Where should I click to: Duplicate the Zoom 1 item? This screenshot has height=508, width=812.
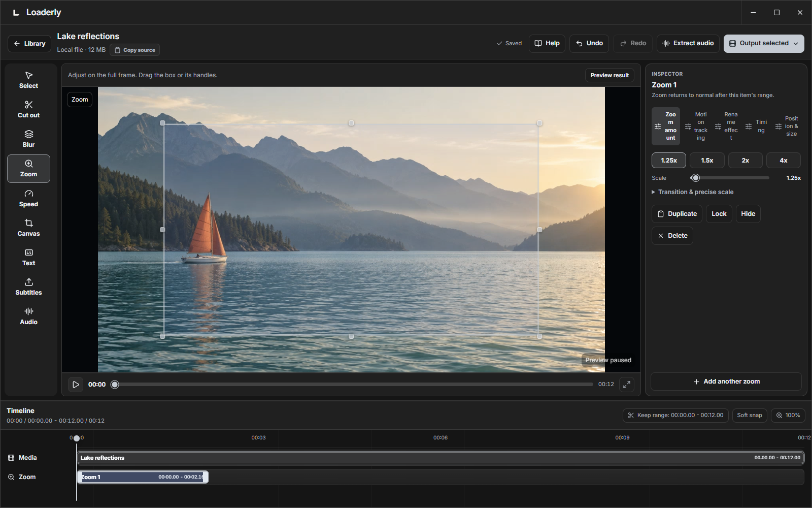pyautogui.click(x=677, y=214)
